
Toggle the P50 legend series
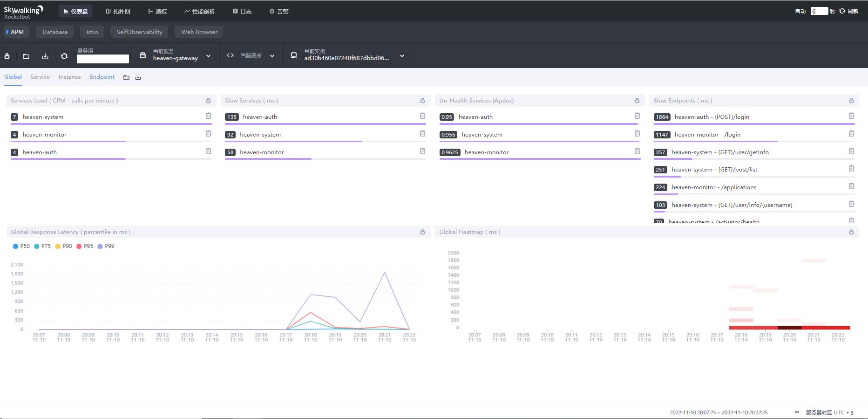click(21, 246)
